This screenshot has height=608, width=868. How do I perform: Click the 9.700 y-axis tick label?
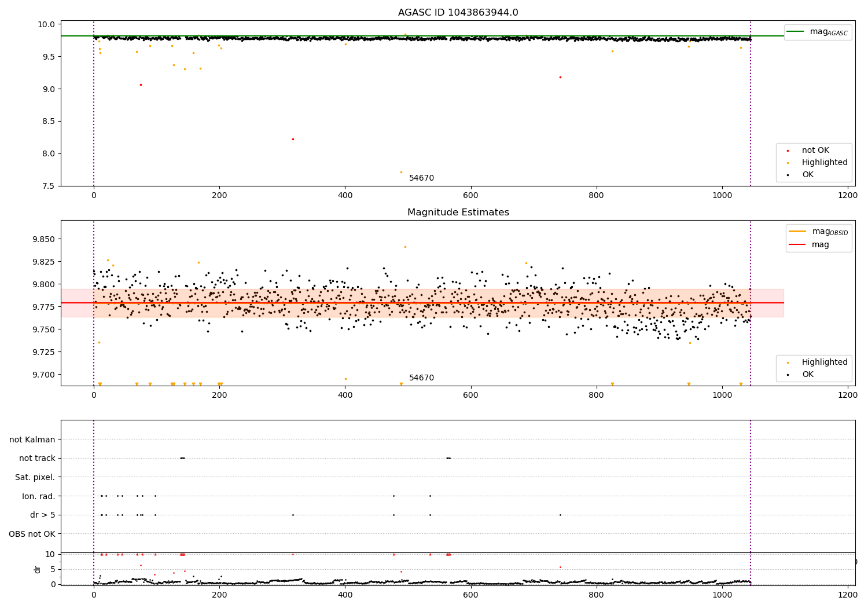[45, 375]
